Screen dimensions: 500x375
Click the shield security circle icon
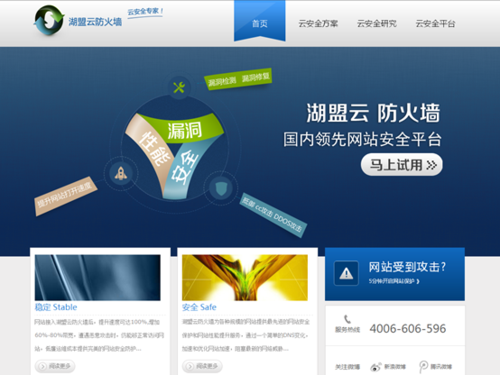tap(220, 189)
